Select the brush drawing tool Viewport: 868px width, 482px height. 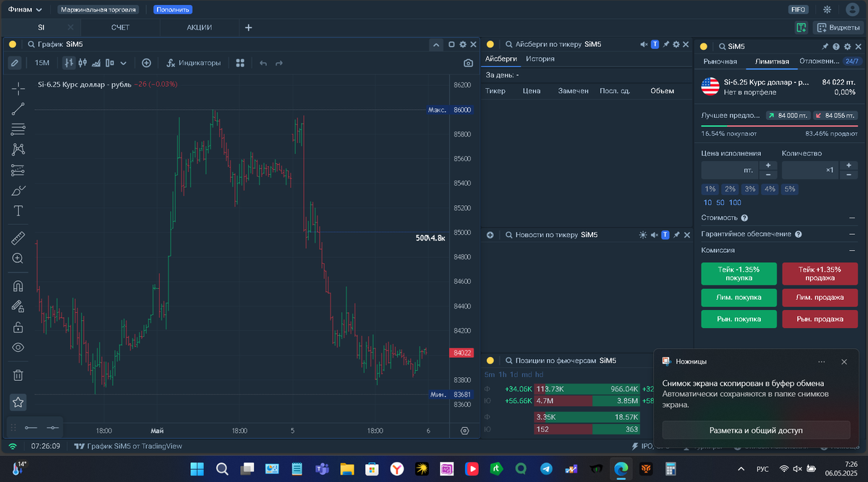[x=18, y=191]
